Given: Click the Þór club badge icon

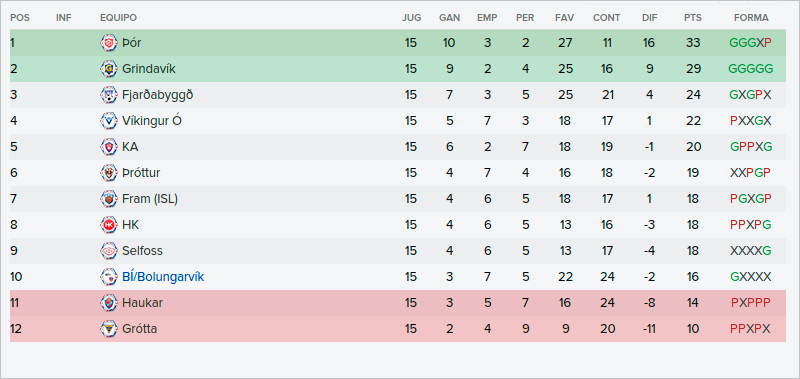Looking at the screenshot, I should [109, 43].
